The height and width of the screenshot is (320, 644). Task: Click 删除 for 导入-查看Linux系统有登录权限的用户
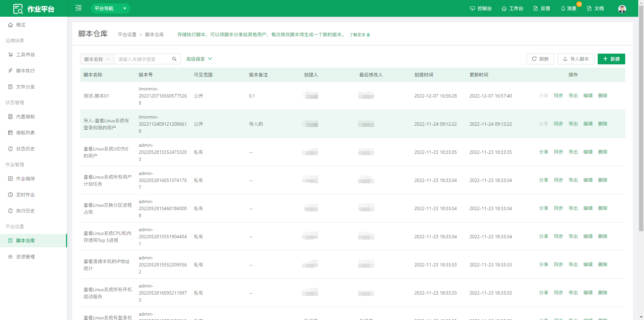pos(603,124)
